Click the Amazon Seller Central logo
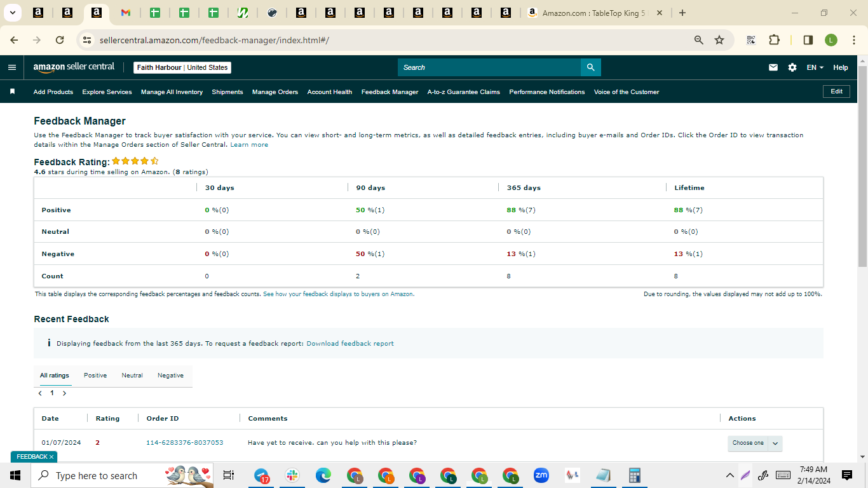868x488 pixels. tap(74, 67)
